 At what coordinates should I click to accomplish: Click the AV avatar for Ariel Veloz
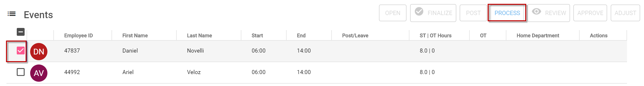(39, 73)
